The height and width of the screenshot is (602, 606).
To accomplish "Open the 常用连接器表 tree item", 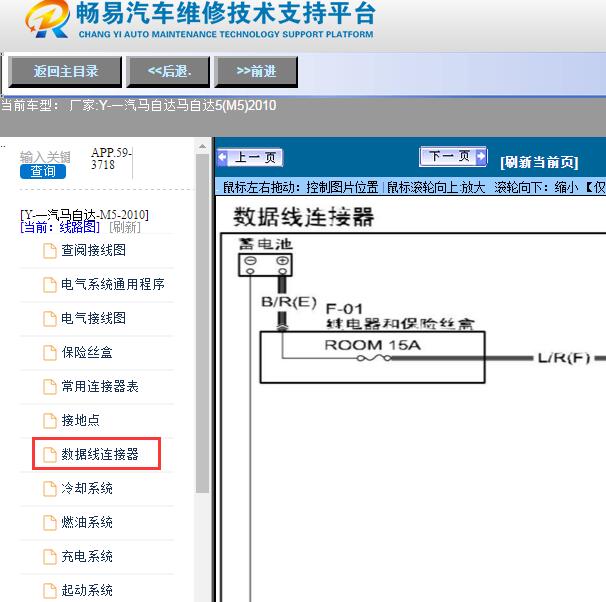I will [100, 386].
